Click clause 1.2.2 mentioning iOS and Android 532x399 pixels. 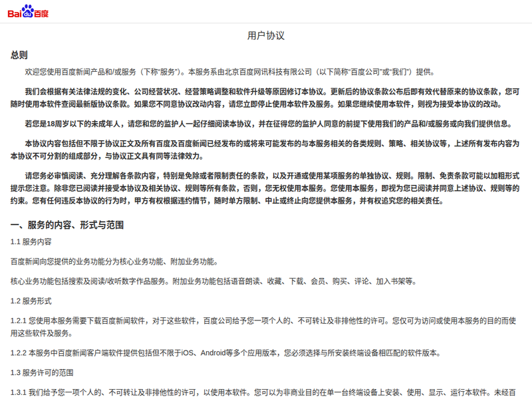[226, 353]
